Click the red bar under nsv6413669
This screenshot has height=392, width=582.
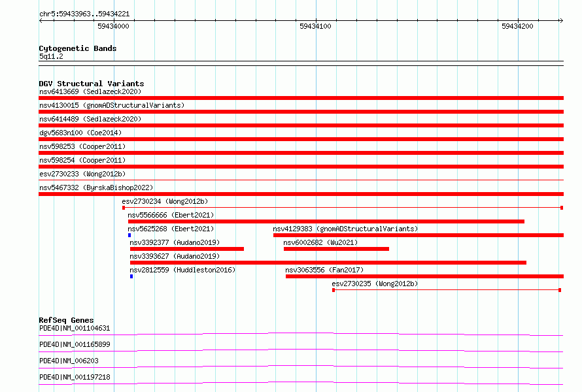(x=301, y=98)
